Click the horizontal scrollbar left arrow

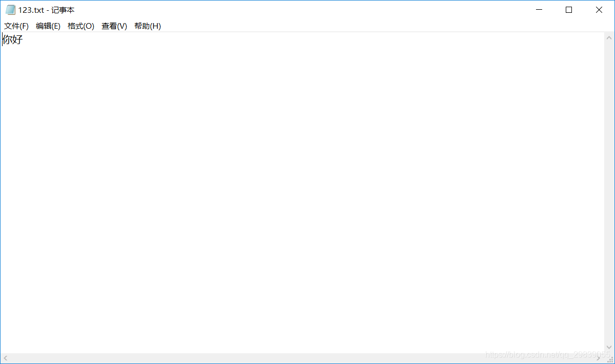tap(6, 358)
